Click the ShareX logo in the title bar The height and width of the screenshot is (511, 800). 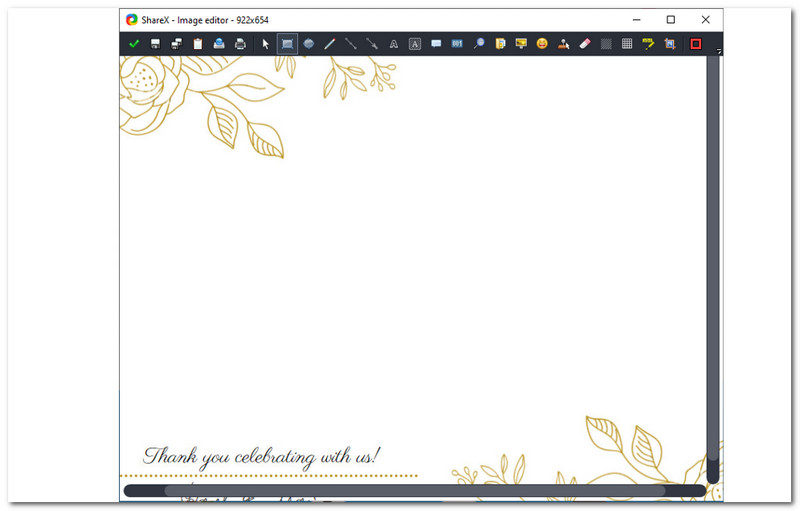132,20
